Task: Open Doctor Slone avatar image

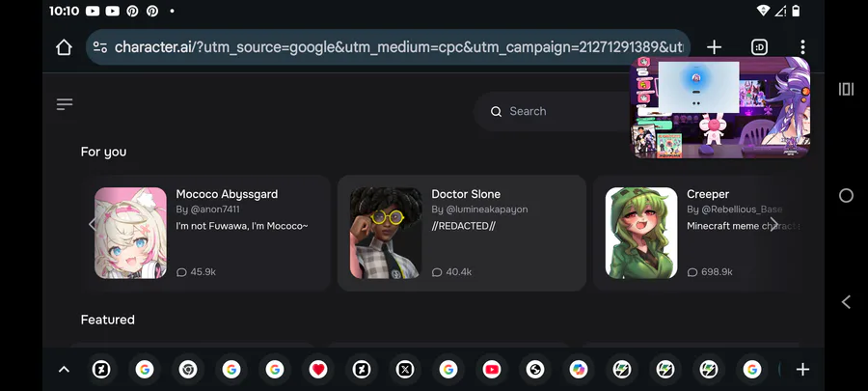Action: pos(386,233)
